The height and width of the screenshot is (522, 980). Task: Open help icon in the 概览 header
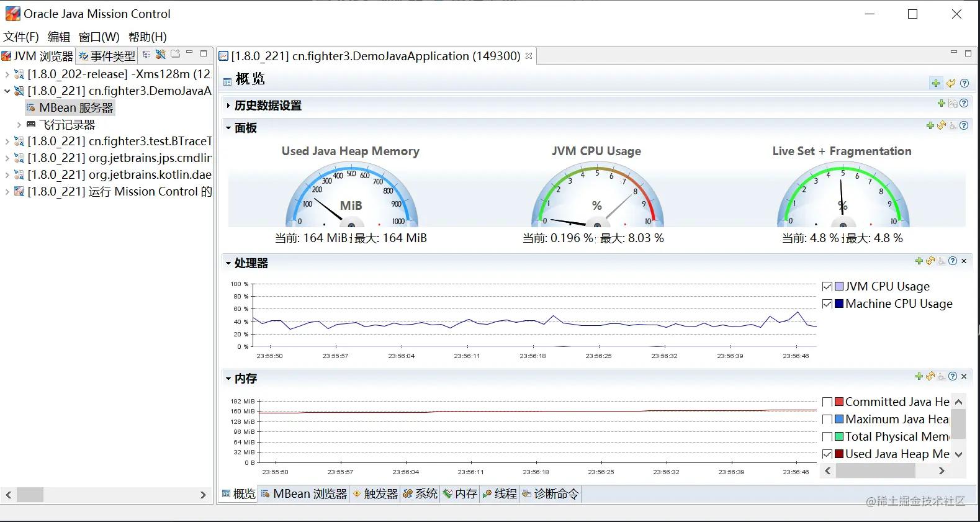[964, 83]
